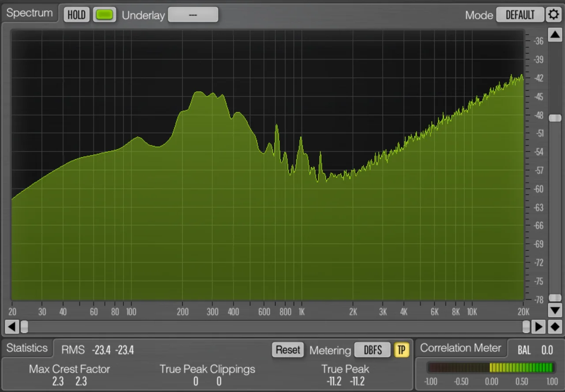
Task: Toggle the yellow TP true peak button
Action: [x=401, y=350]
